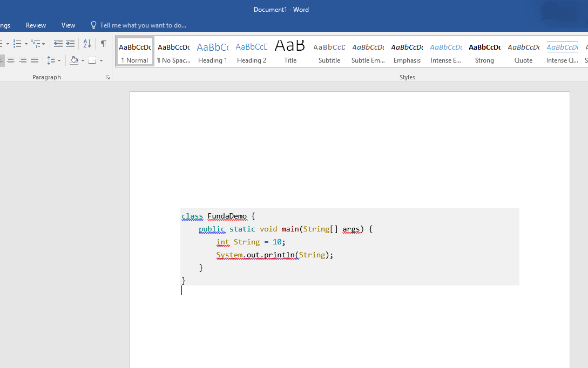Screen dimensions: 588x368
Task: Toggle Align Right
Action: click(x=23, y=60)
